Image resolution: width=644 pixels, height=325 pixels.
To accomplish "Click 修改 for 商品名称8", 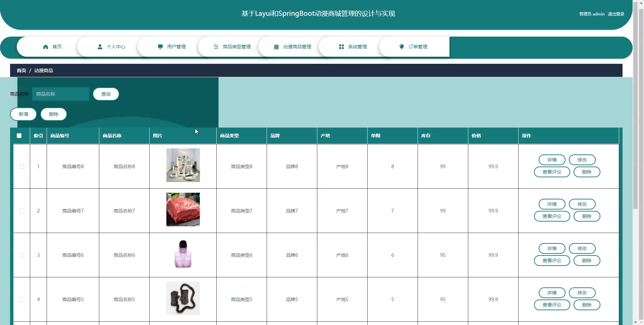I will (x=582, y=160).
